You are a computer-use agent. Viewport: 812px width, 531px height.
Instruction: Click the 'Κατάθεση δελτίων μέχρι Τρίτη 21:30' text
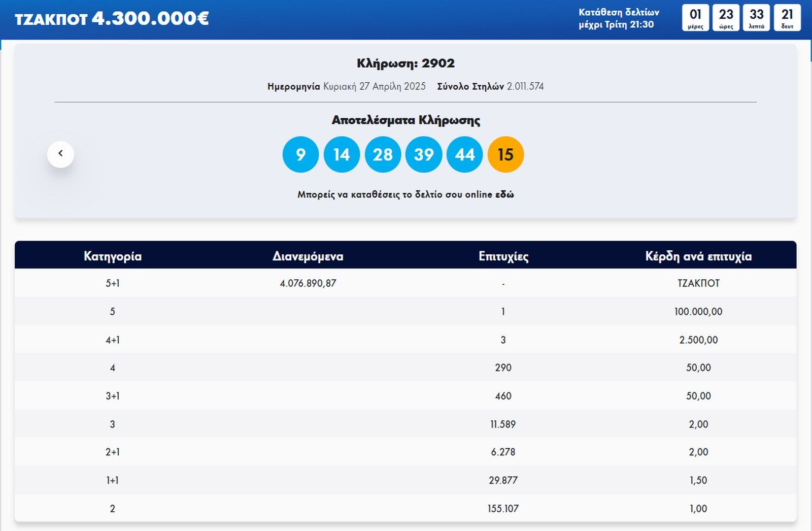point(619,18)
